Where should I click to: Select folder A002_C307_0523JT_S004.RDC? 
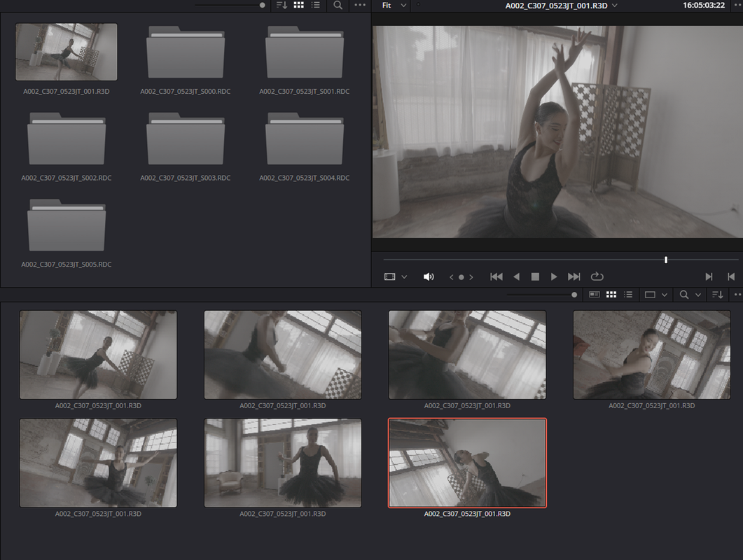[304, 139]
